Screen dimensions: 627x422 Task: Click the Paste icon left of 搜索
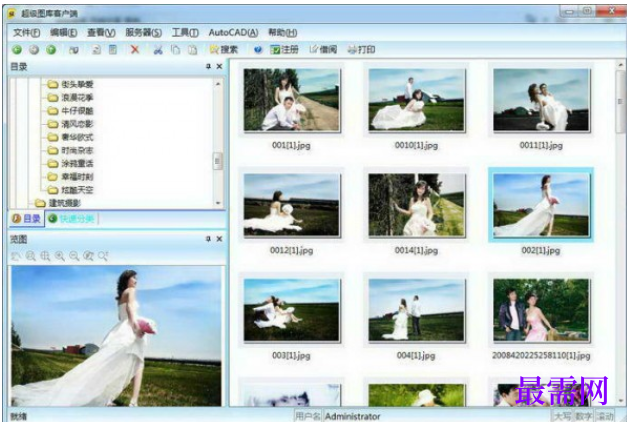coord(193,50)
